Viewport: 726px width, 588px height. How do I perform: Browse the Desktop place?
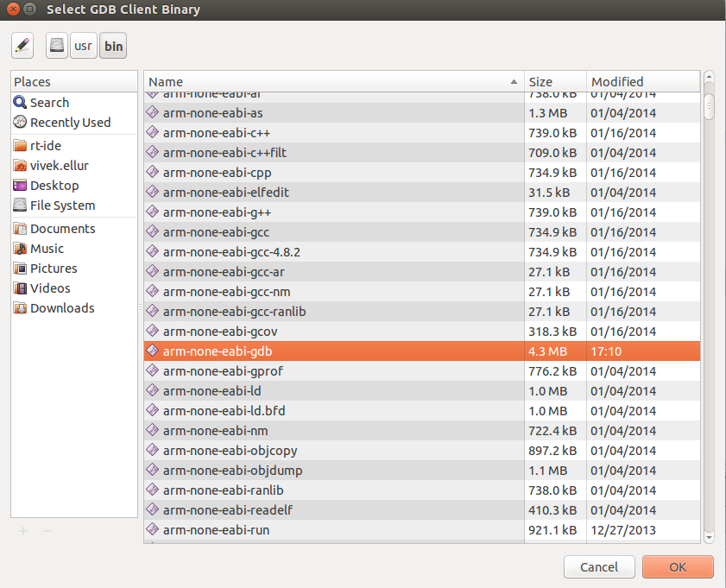point(52,185)
